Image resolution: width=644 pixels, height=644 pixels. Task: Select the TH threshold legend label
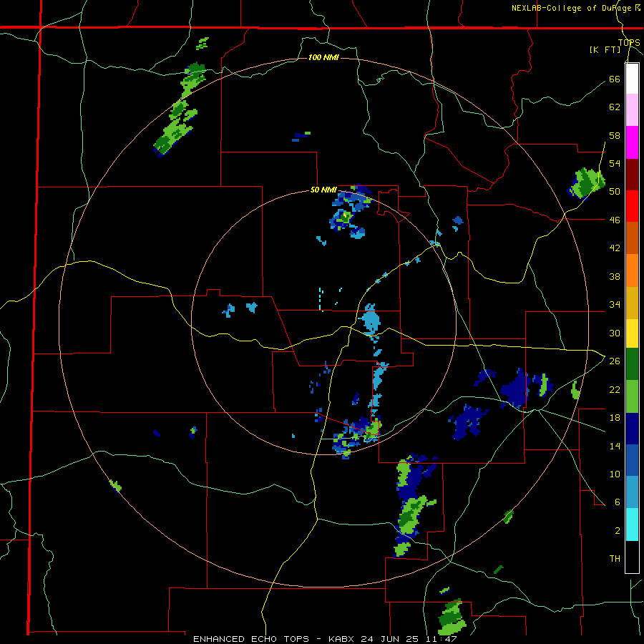(x=615, y=559)
